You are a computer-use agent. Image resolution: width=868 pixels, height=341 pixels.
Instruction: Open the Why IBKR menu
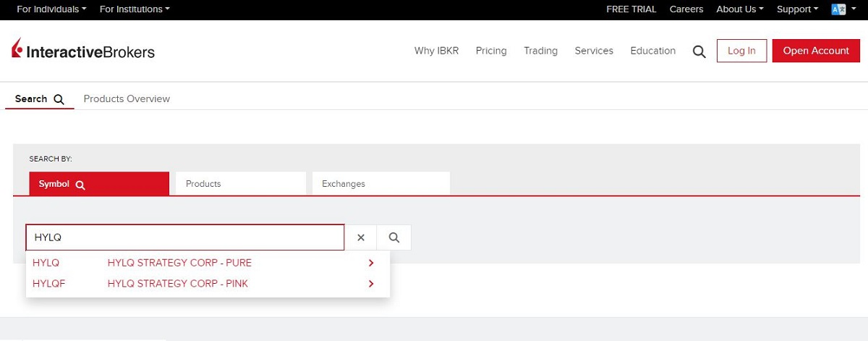pyautogui.click(x=436, y=51)
